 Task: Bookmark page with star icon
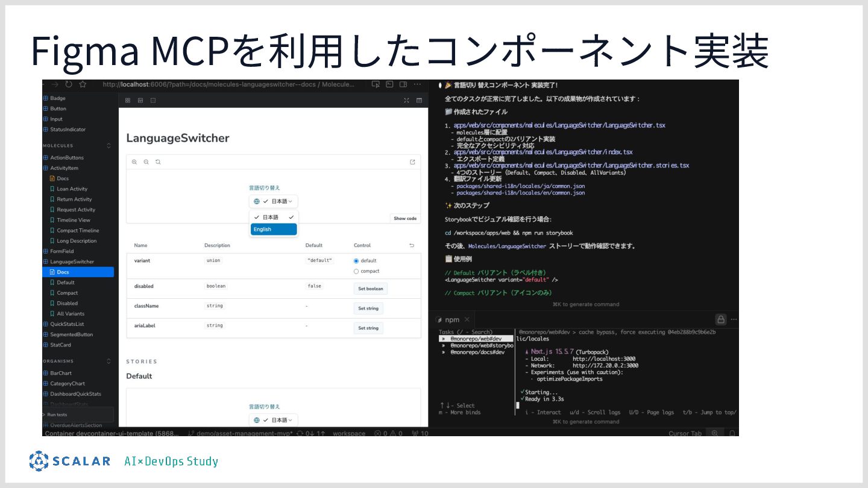point(83,84)
